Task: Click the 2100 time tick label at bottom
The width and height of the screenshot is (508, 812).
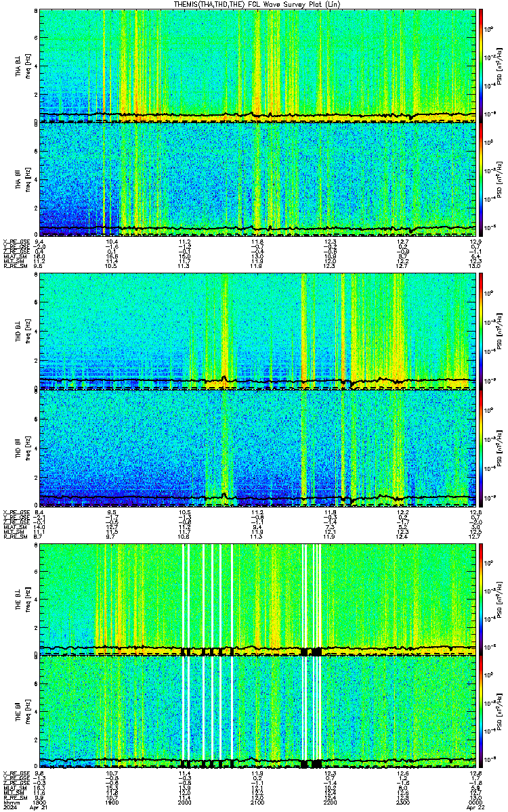Action: point(257,802)
